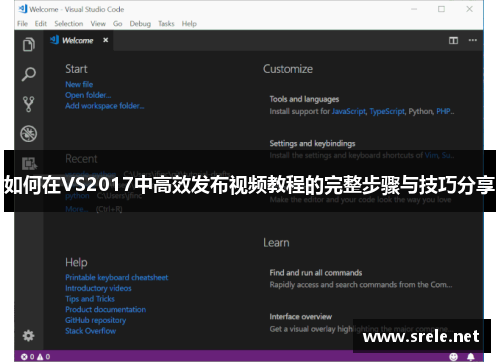Viewport: 500px width, 362px height.
Task: Maximize the Visual Studio Code window
Action: [x=441, y=9]
